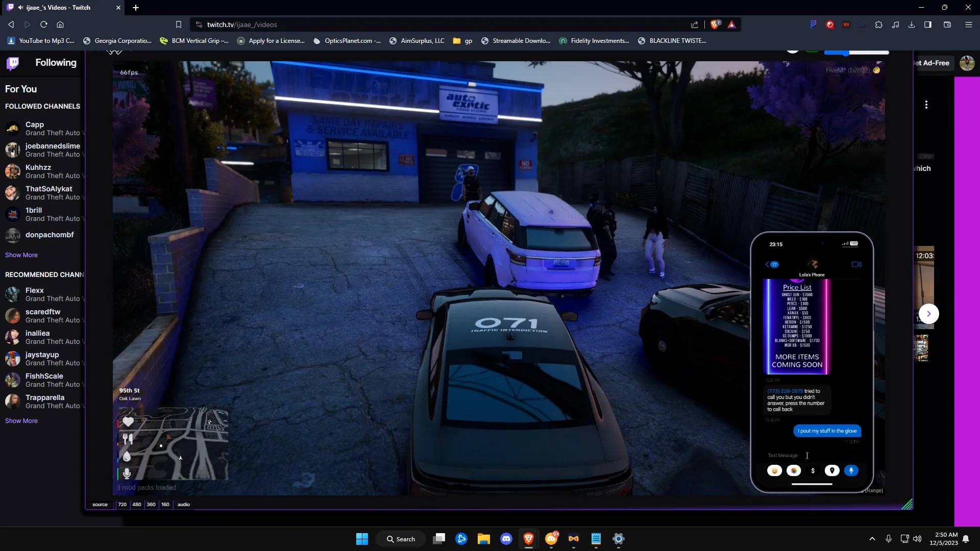Expand followed channels with Show More
The height and width of the screenshot is (551, 980).
click(x=21, y=255)
